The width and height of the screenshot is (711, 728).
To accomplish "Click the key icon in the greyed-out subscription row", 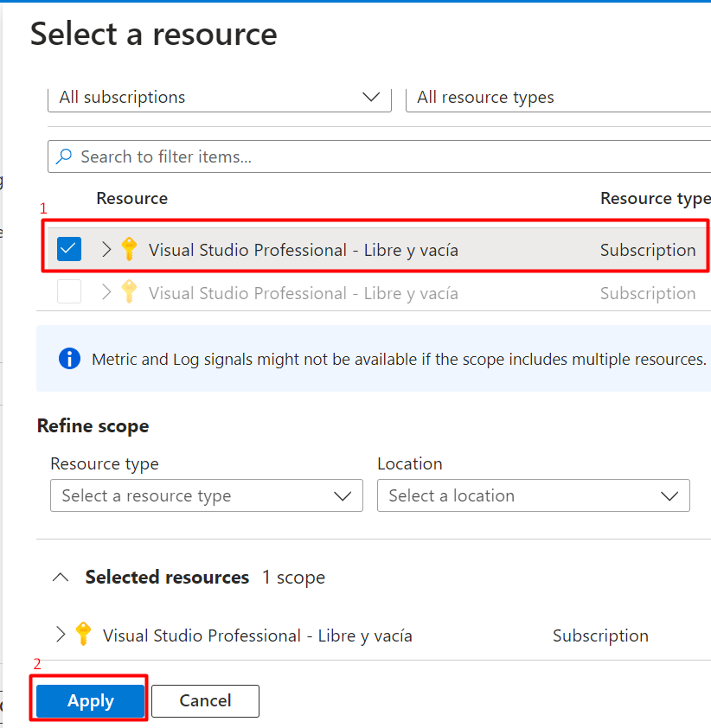I will [x=129, y=292].
